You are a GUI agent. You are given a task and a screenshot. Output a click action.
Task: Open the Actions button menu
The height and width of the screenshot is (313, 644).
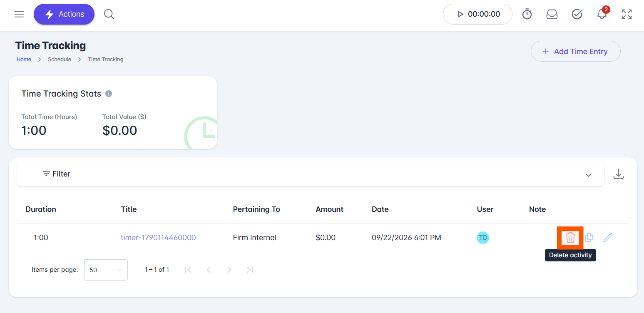pyautogui.click(x=64, y=14)
